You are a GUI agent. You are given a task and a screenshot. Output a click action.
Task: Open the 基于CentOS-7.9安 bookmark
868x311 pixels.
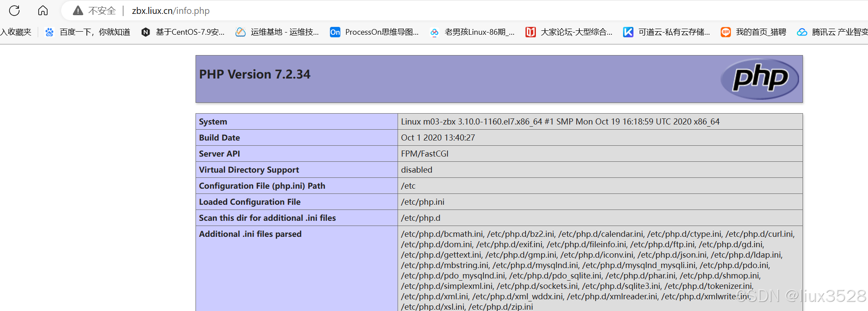tap(190, 32)
